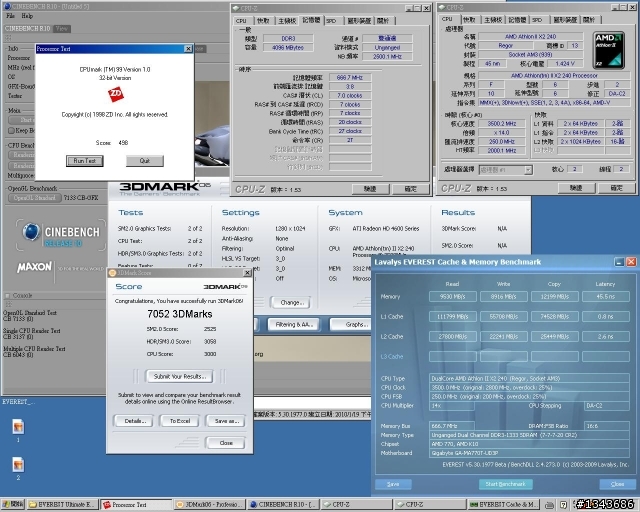Switch to 3DMark06 taskbar item

point(210,504)
